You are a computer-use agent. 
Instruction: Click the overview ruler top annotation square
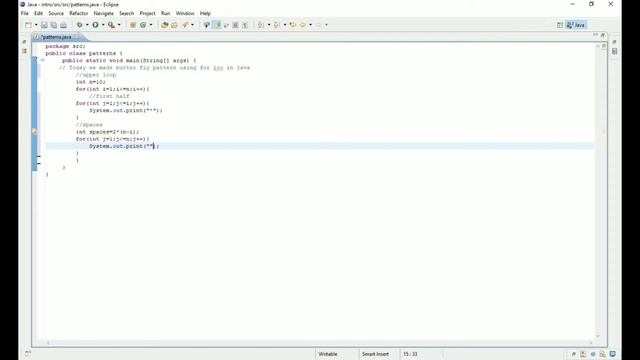(604, 46)
